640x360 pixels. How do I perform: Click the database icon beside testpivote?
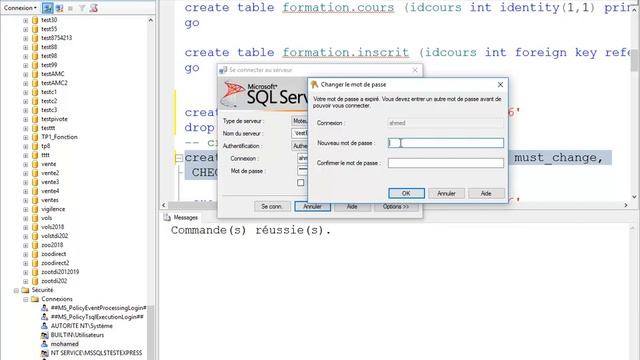35,119
